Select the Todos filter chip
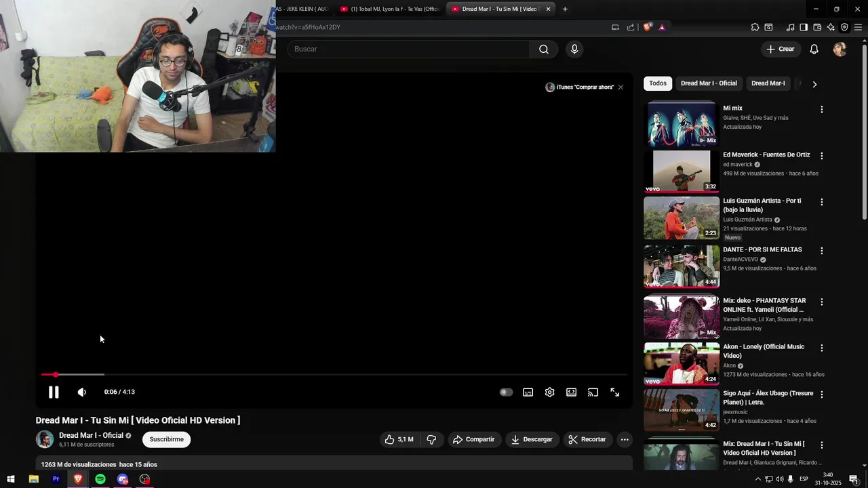 pos(658,83)
